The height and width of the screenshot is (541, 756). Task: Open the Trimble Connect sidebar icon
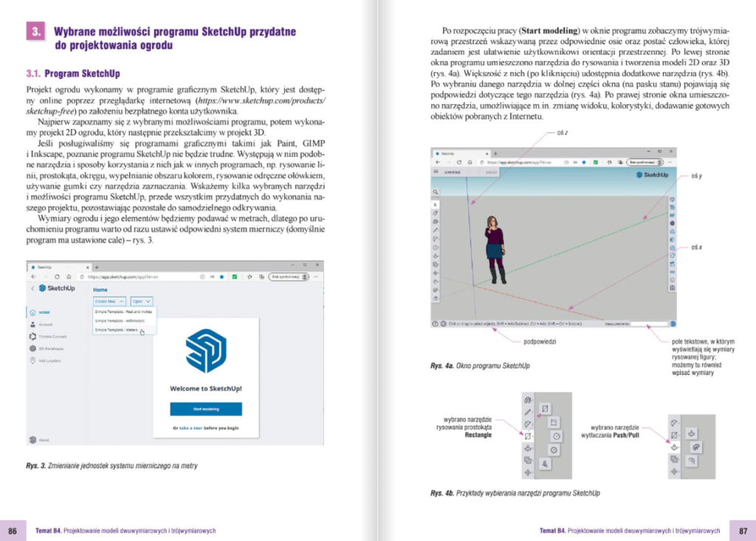[x=32, y=337]
